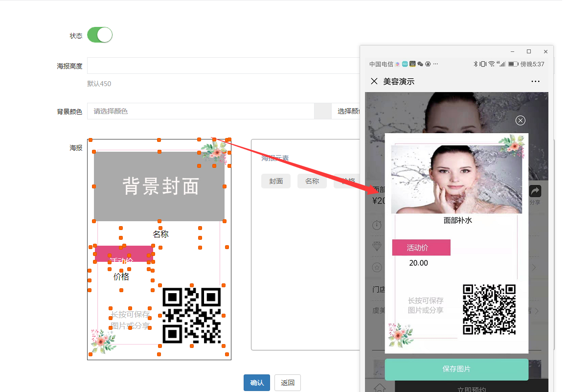
Task: Add the 名称 element to the poster
Action: point(312,181)
